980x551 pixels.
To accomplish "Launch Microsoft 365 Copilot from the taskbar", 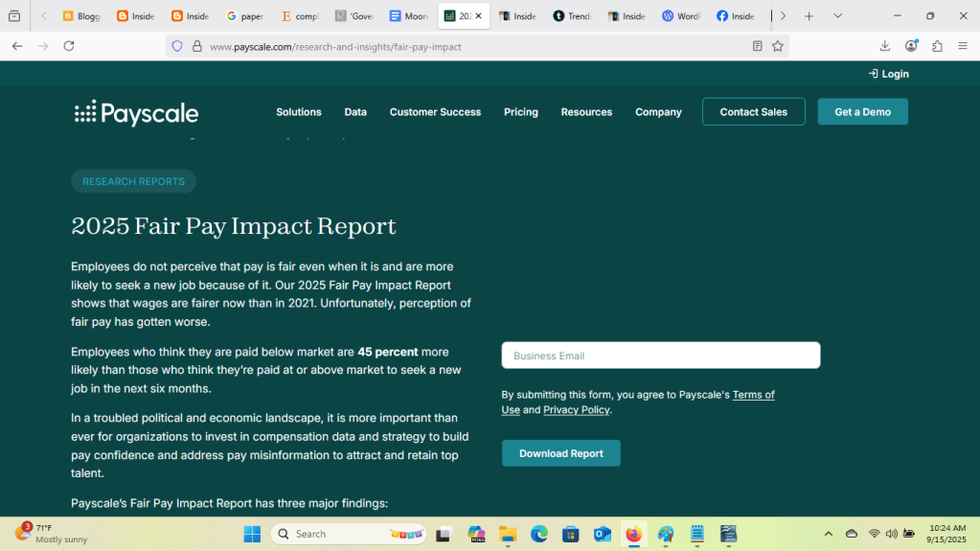I will pyautogui.click(x=476, y=534).
